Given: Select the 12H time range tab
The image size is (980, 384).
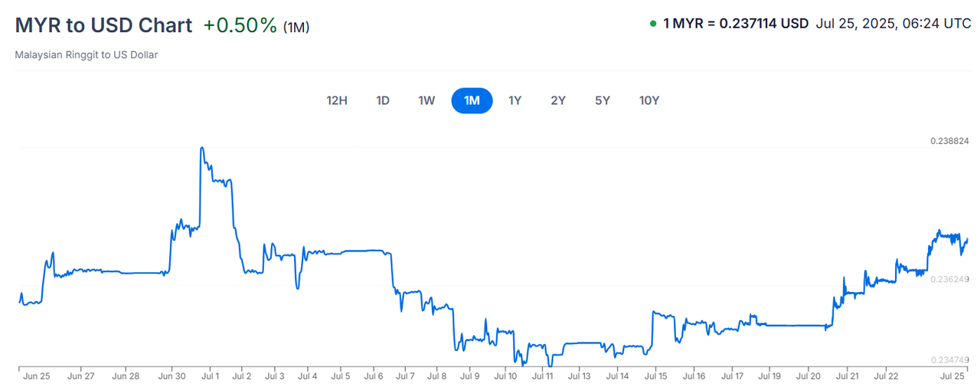Looking at the screenshot, I should (337, 100).
